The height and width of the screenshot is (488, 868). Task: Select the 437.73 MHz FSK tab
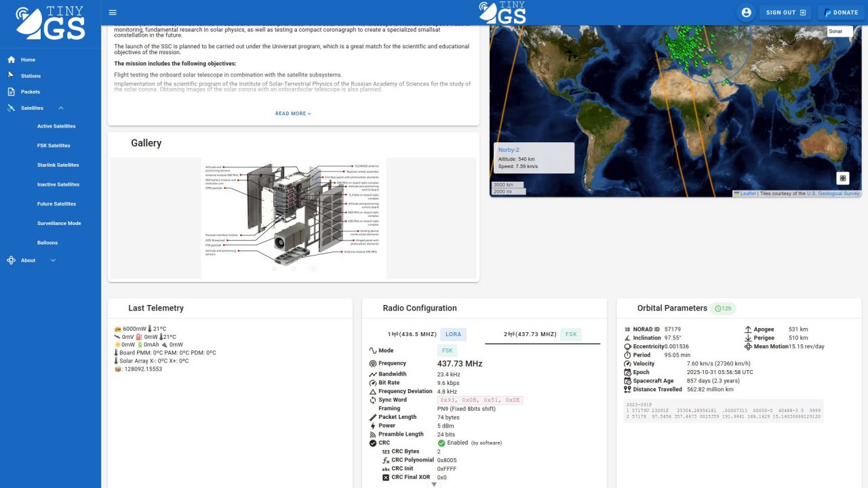click(542, 334)
